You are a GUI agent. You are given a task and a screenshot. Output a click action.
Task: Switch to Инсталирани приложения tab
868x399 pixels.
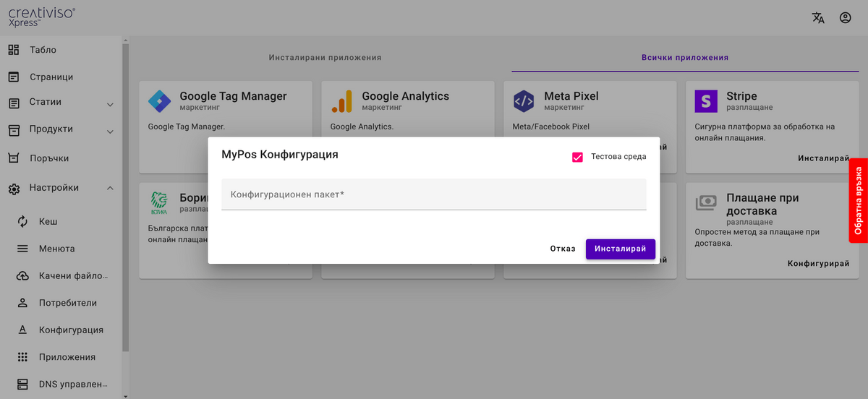[x=325, y=57]
